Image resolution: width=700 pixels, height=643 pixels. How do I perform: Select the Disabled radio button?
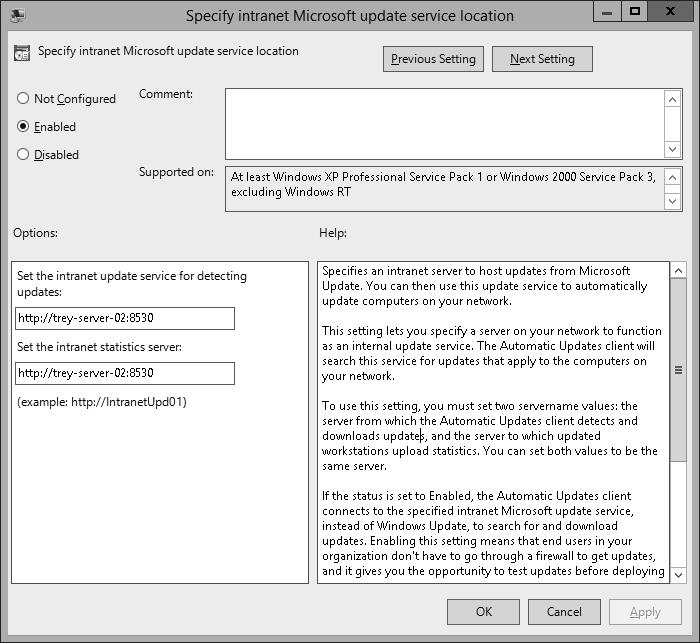48,154
